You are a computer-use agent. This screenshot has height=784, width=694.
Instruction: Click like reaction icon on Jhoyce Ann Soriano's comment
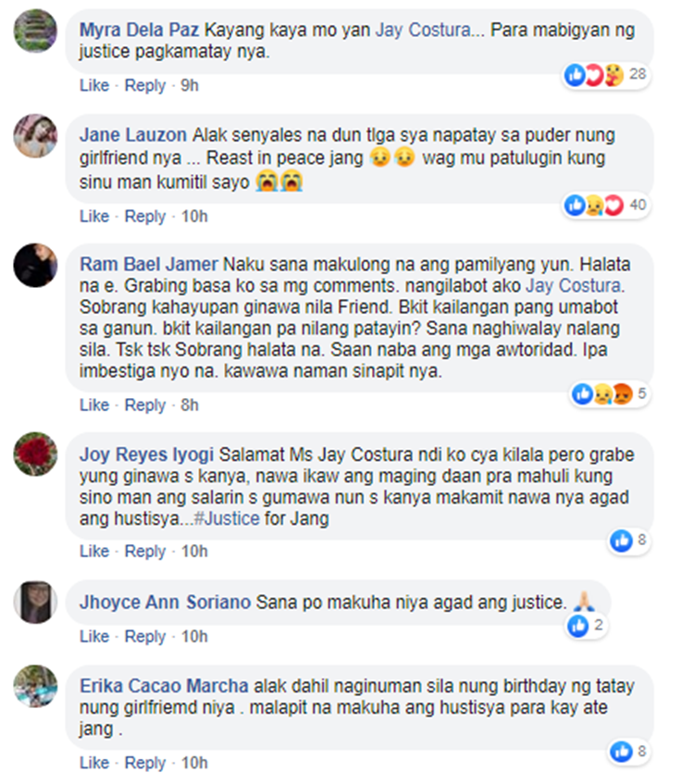pyautogui.click(x=578, y=626)
